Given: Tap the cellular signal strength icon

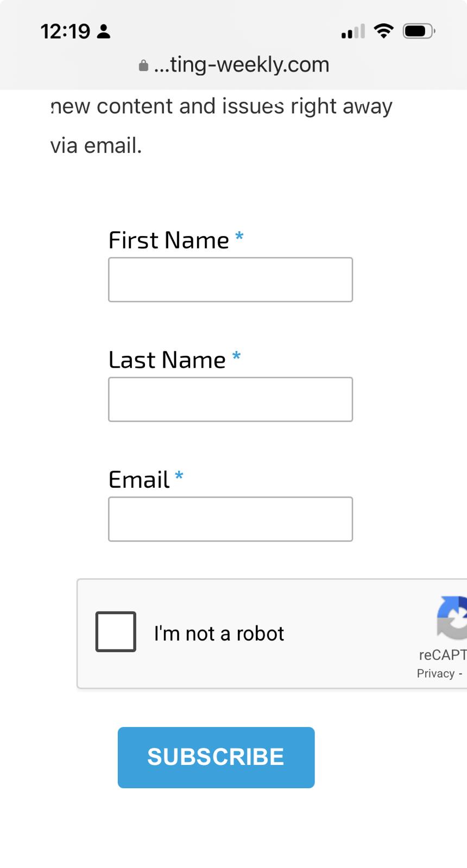Looking at the screenshot, I should (353, 32).
